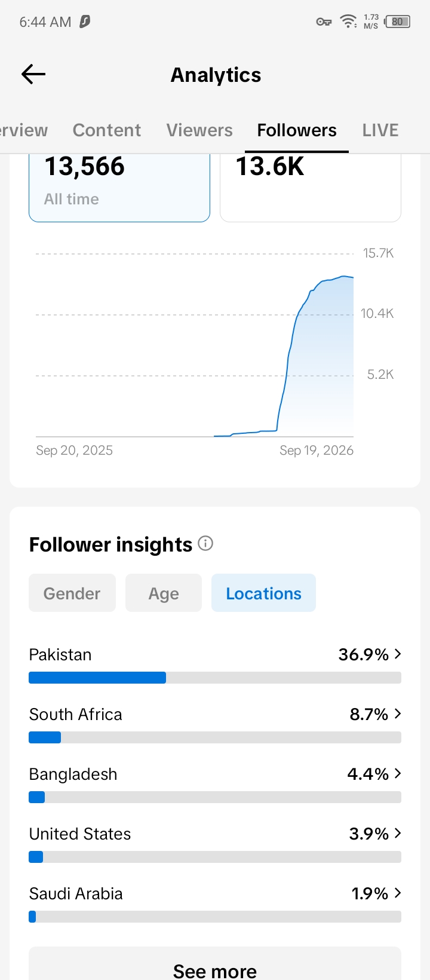Click the Pakistan percentage bar

pyautogui.click(x=215, y=678)
